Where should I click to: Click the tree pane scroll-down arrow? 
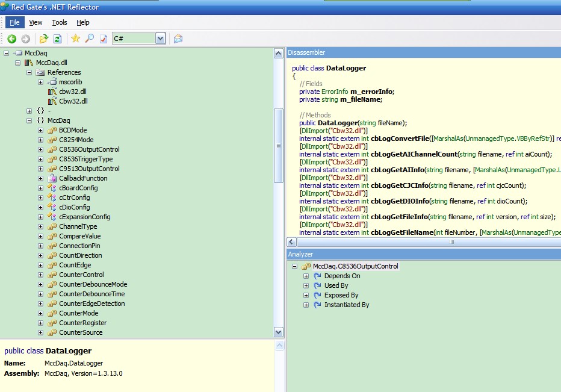(279, 332)
